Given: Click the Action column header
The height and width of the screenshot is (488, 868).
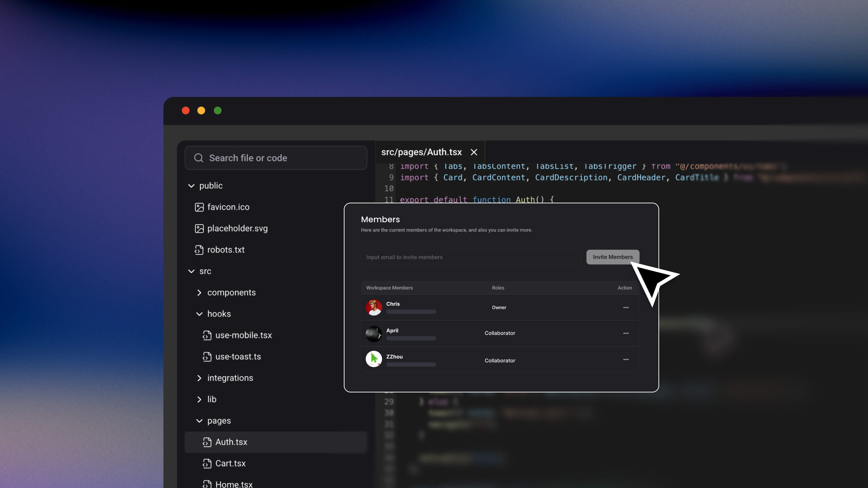Looking at the screenshot, I should tap(625, 288).
